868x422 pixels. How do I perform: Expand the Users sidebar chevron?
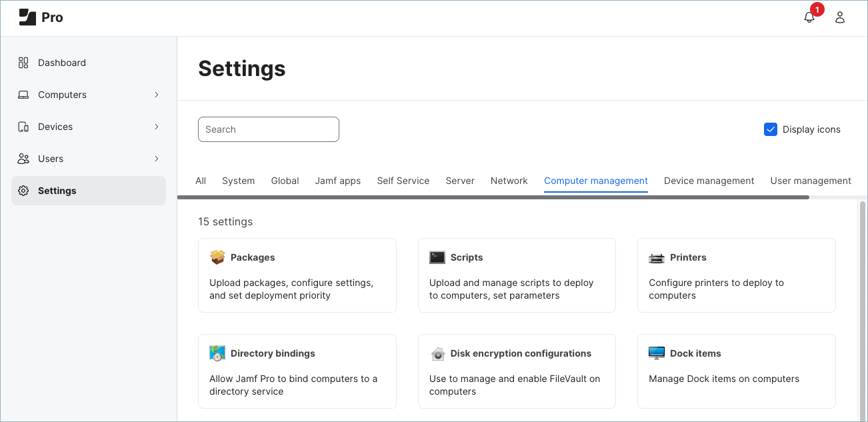pyautogui.click(x=157, y=159)
